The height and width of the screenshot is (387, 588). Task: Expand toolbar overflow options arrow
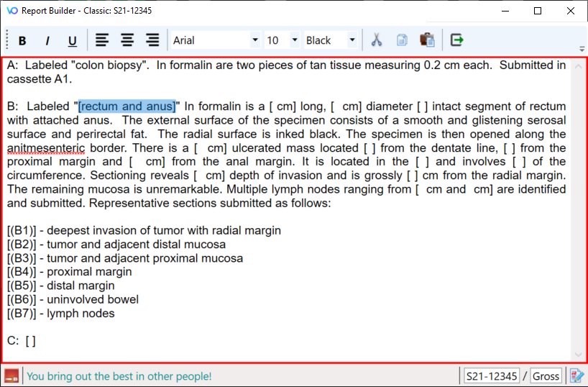[x=582, y=49]
